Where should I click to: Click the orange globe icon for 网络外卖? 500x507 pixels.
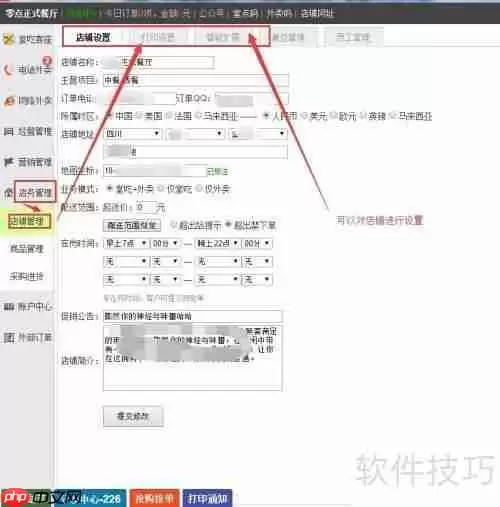pyautogui.click(x=9, y=101)
